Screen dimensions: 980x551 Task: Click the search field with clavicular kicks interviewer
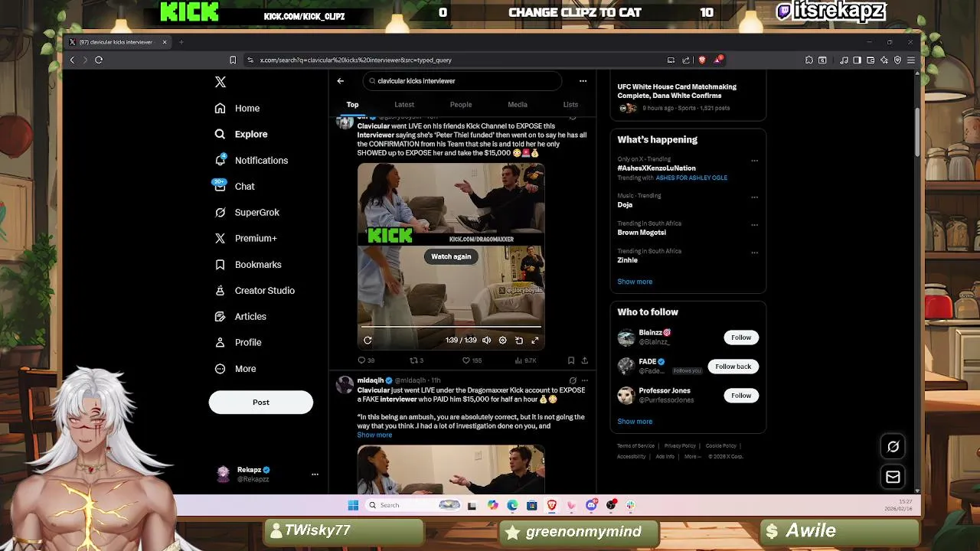pyautogui.click(x=462, y=80)
